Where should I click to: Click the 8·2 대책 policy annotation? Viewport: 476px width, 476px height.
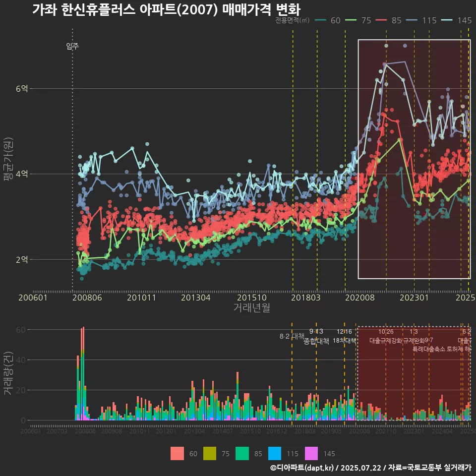click(x=292, y=336)
